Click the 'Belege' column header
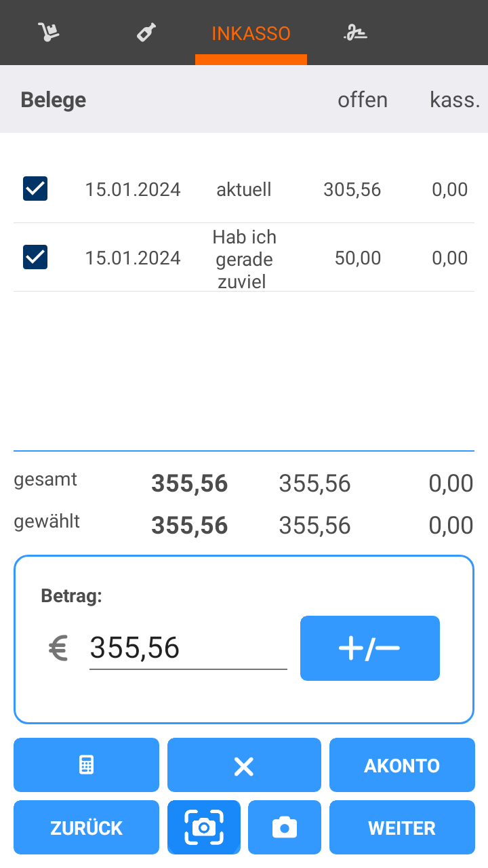This screenshot has width=488, height=868. coord(54,100)
